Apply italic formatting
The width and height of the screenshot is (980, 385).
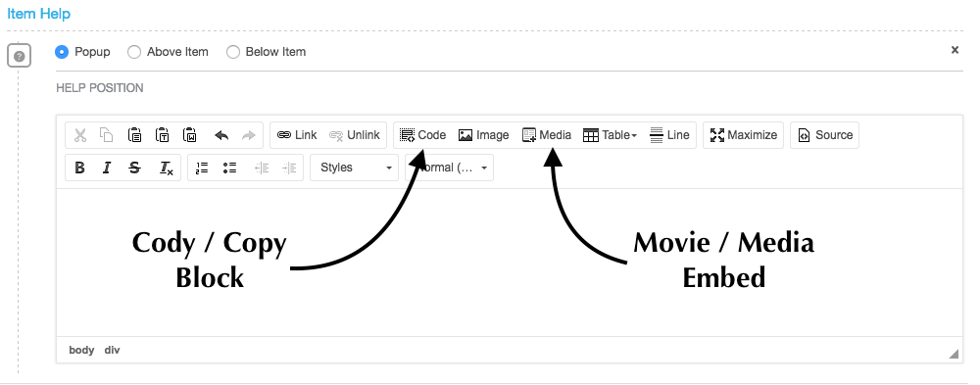[107, 168]
